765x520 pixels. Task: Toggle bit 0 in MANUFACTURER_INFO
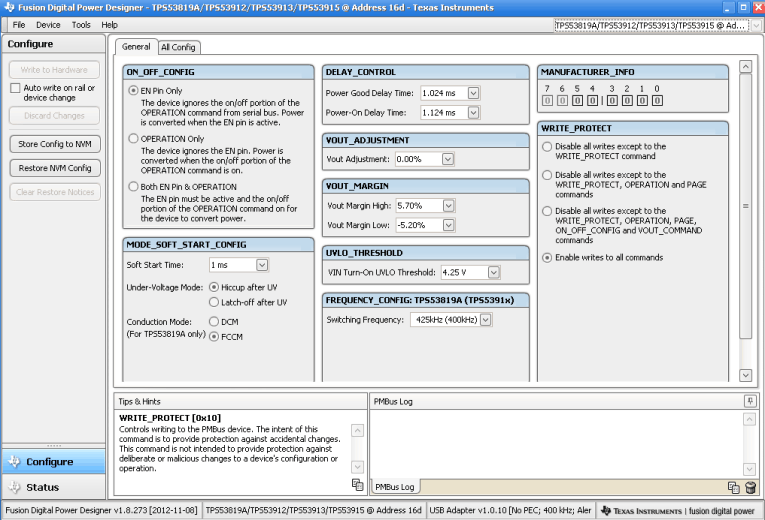(656, 100)
